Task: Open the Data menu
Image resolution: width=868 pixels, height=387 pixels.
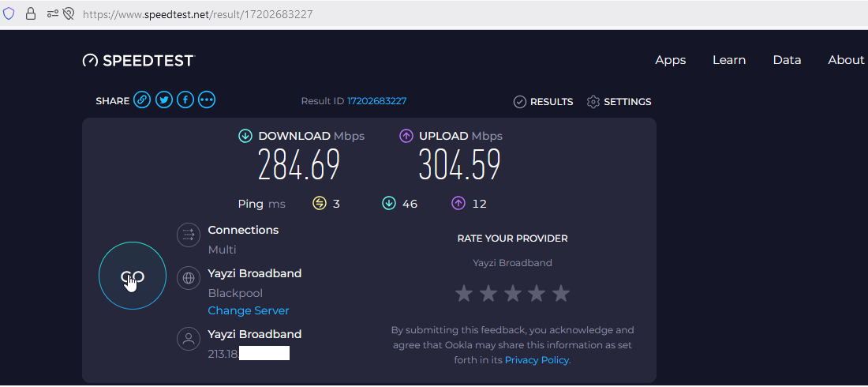Action: tap(788, 60)
